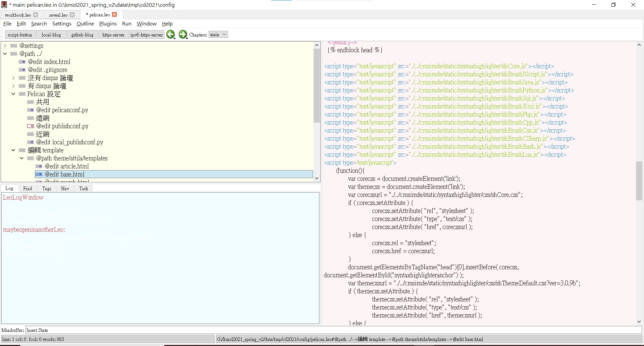Click the github-blog button
This screenshot has height=346, width=644.
coord(83,34)
